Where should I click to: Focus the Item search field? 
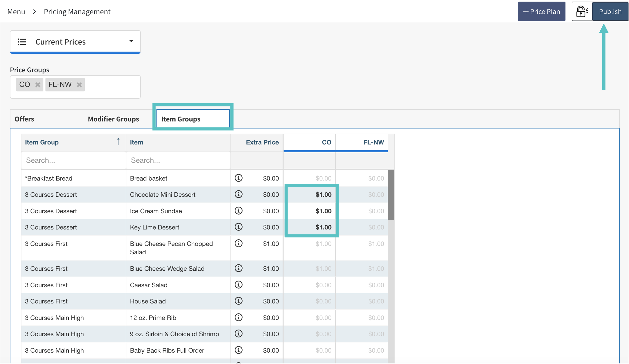[x=178, y=160]
